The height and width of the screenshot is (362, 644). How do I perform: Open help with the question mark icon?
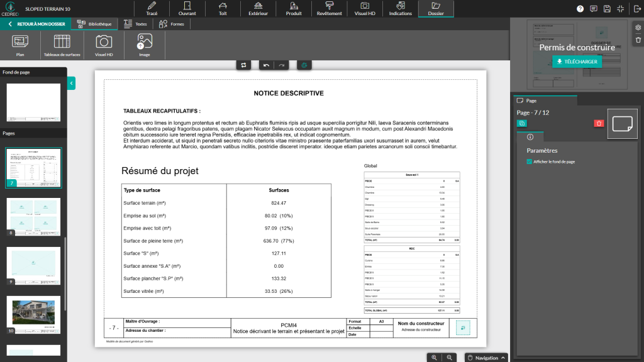pyautogui.click(x=579, y=8)
